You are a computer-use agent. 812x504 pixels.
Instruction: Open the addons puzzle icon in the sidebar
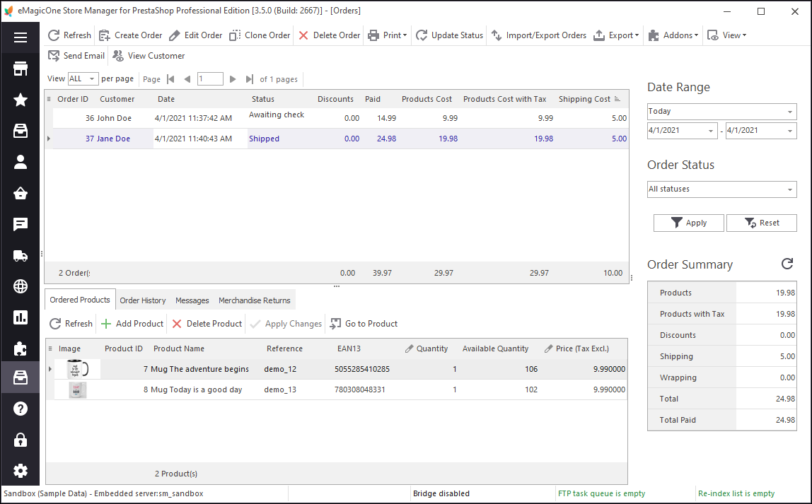[x=21, y=348]
